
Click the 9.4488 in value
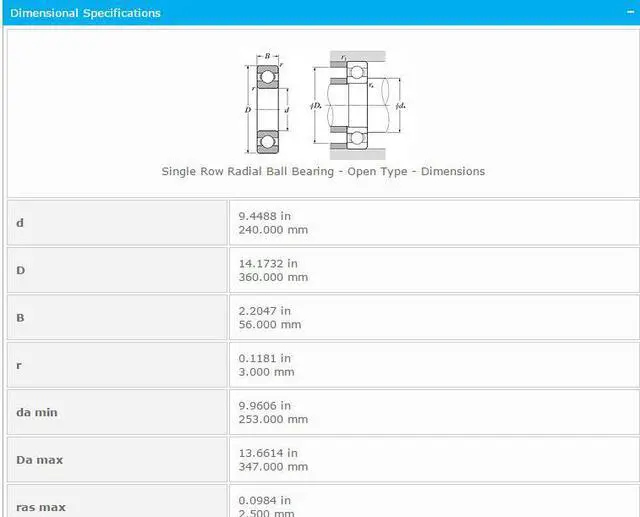tap(265, 215)
